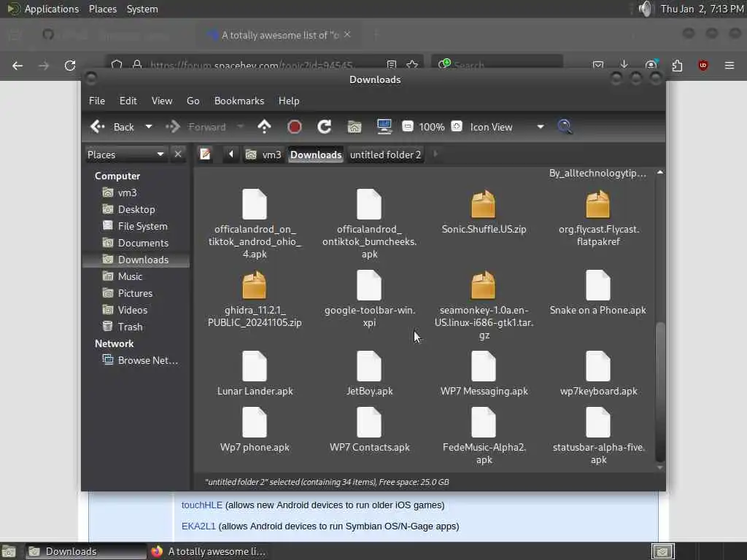Select the officalandrod_ontiktok_bumcheeks.apk file icon

tap(369, 204)
